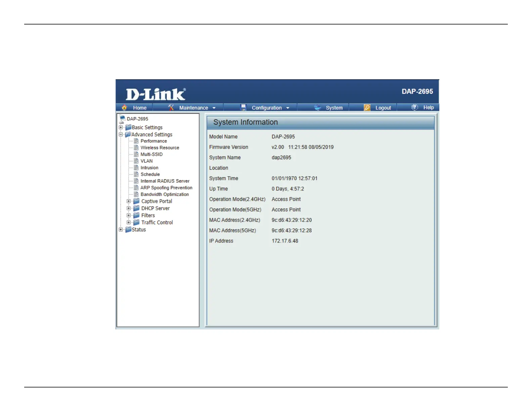Select Internal RADIUS Server in tree
This screenshot has width=532, height=411.
click(165, 181)
